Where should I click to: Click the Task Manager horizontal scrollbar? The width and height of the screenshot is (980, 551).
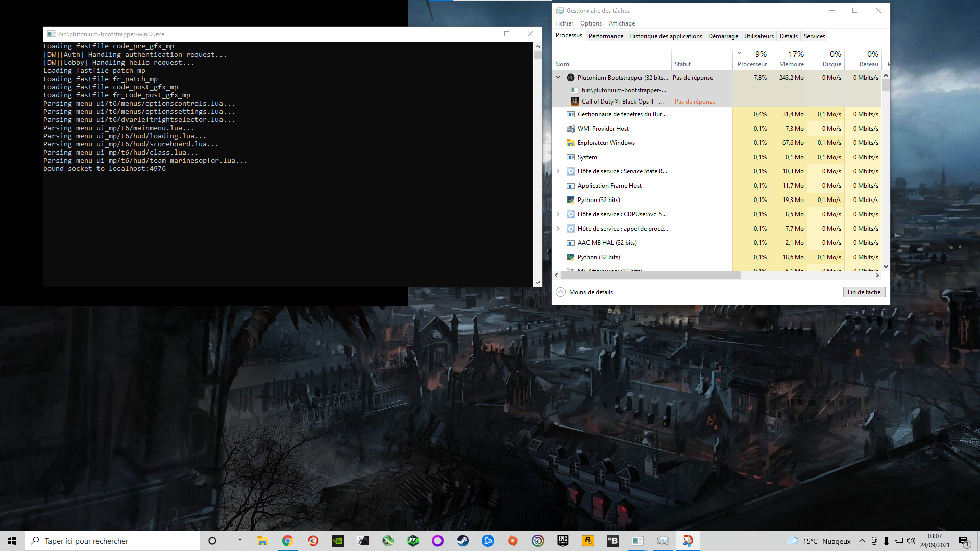pos(651,275)
